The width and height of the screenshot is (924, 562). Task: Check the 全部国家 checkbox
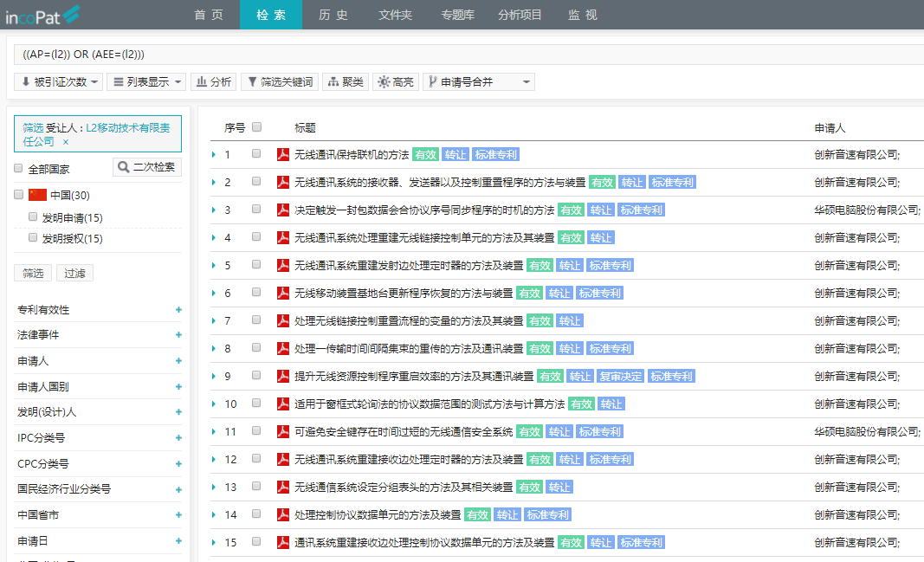click(x=19, y=169)
